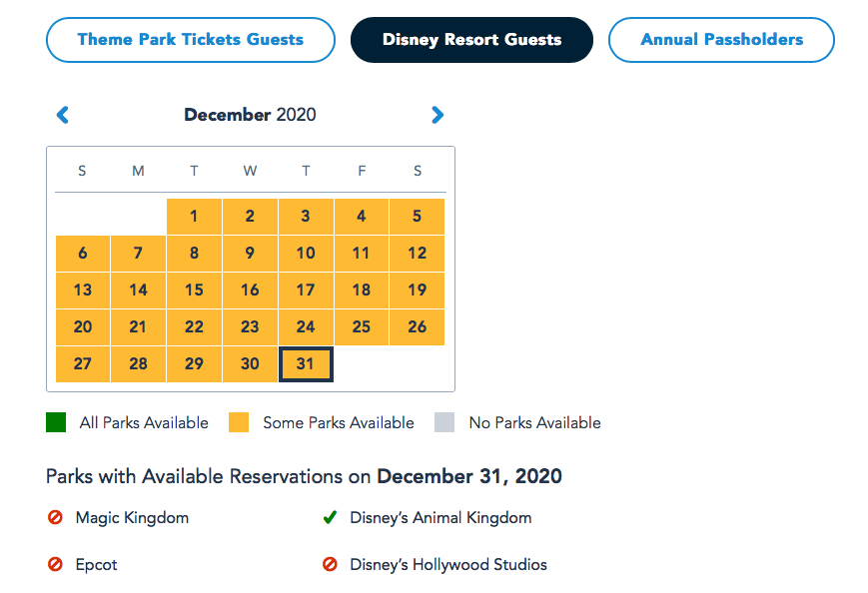The height and width of the screenshot is (593, 868).
Task: Click the unavailable icon beside Epcot
Action: (56, 565)
